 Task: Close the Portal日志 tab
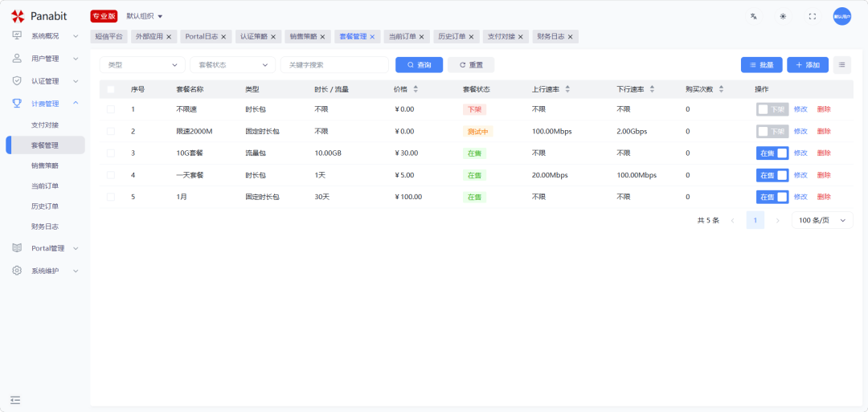pyautogui.click(x=223, y=36)
